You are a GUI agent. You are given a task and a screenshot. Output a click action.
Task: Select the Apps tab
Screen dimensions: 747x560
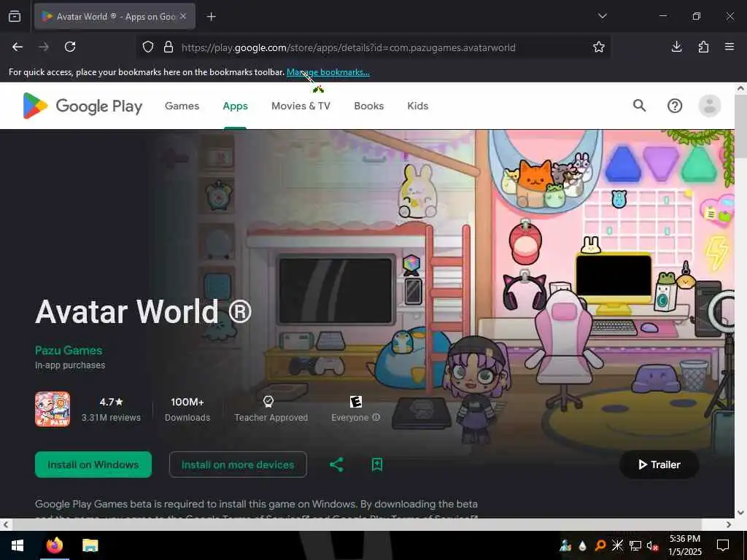[x=236, y=106]
